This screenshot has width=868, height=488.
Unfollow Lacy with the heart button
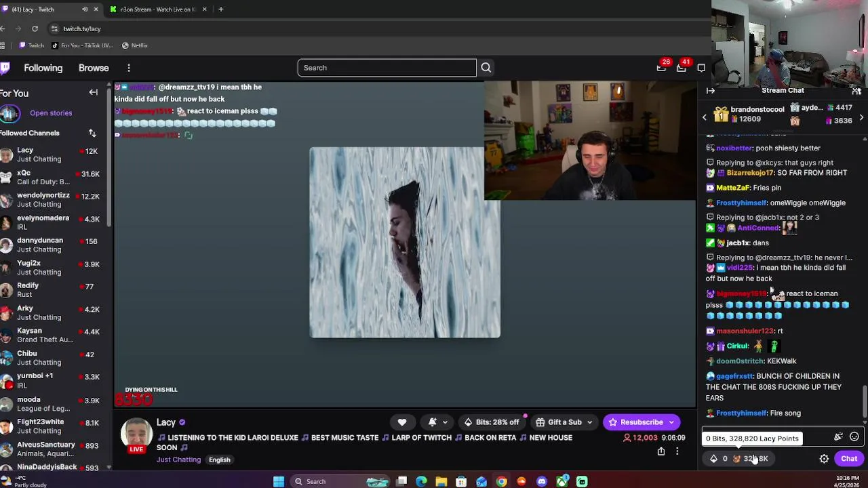[402, 422]
